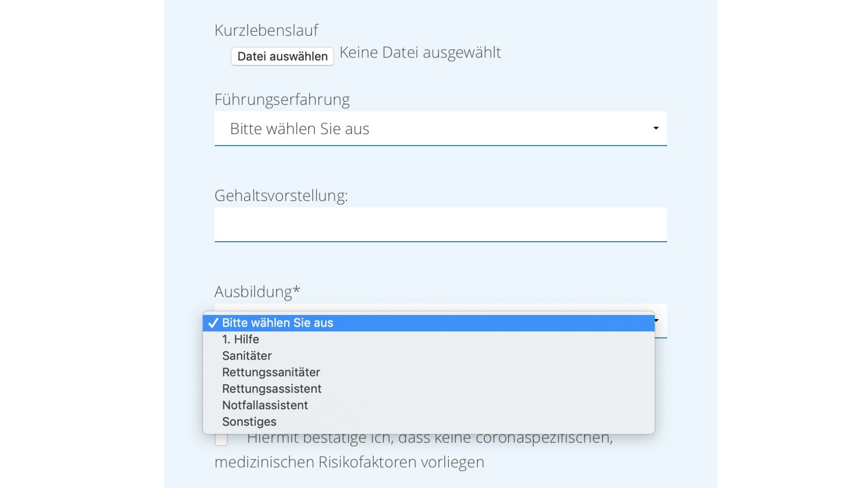Pick Rettungssanitäter from the dropdown list
This screenshot has height=488, width=868.
pos(271,372)
